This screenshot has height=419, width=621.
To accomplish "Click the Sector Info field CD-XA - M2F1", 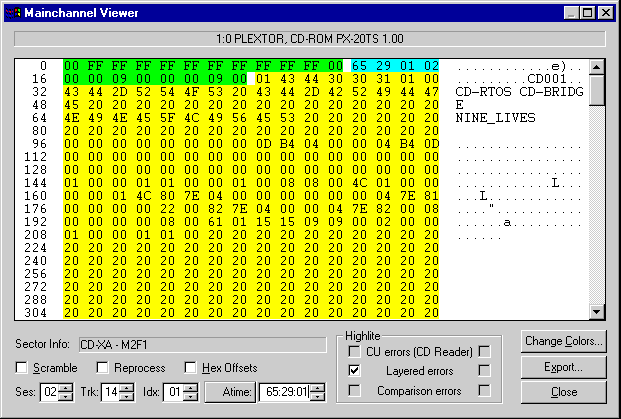I will [x=202, y=345].
